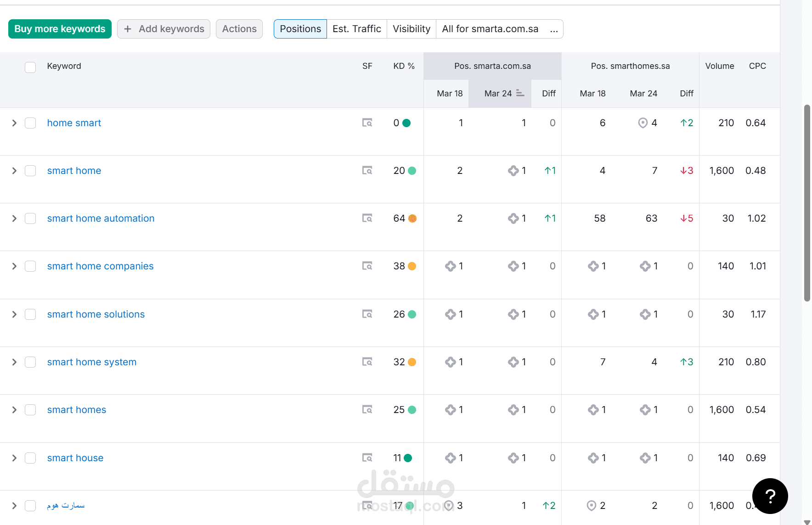Viewport: 812px width, 525px height.
Task: Click the vertical page scrollbar
Action: click(807, 203)
